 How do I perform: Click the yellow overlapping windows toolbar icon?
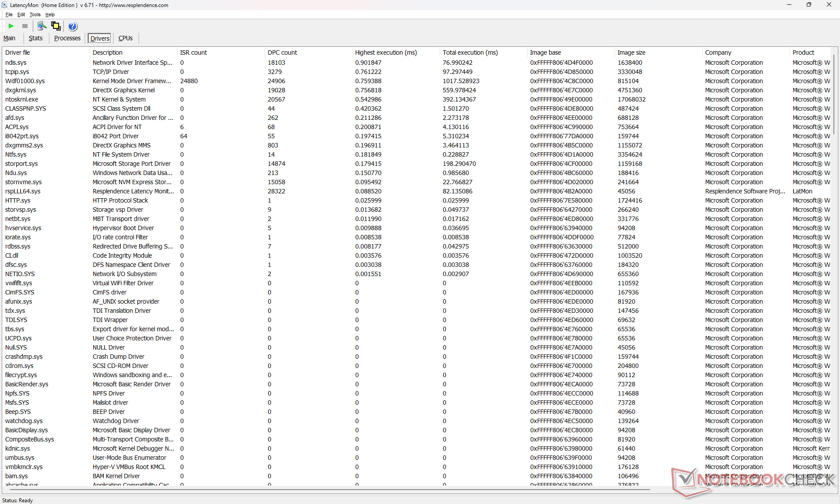point(56,26)
